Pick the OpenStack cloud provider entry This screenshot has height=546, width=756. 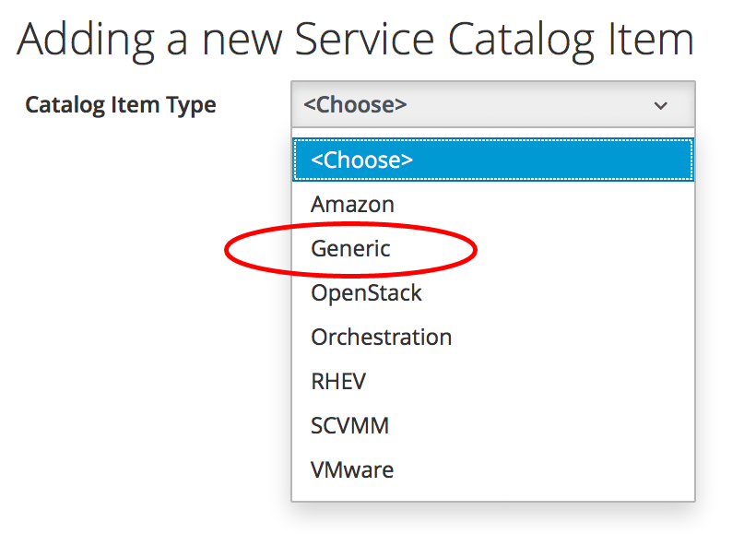click(x=366, y=292)
